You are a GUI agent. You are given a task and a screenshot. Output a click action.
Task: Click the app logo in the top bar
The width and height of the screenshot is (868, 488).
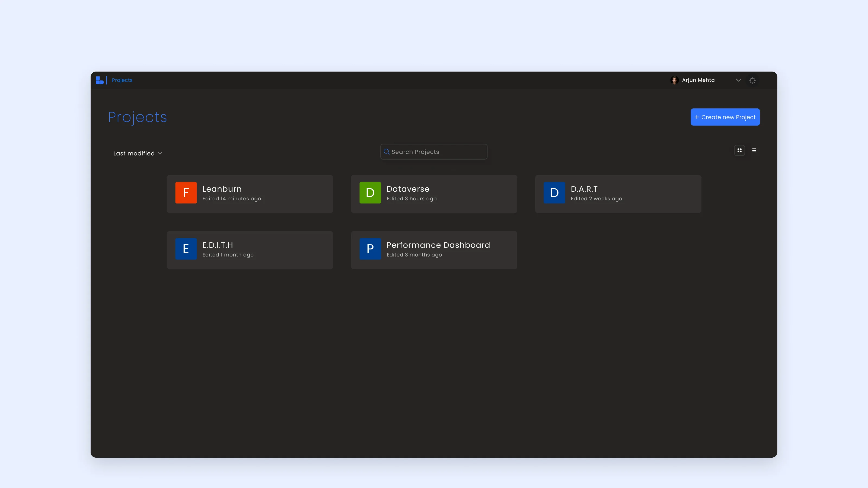coord(100,80)
